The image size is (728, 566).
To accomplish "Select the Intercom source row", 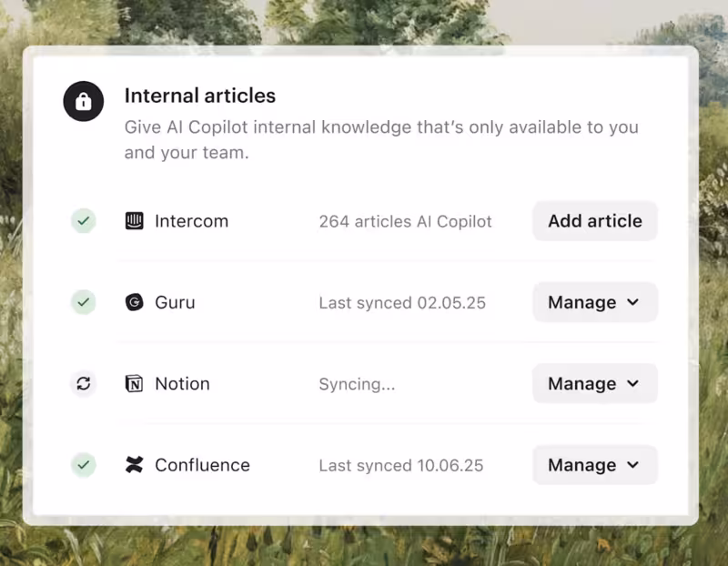I will pos(191,220).
